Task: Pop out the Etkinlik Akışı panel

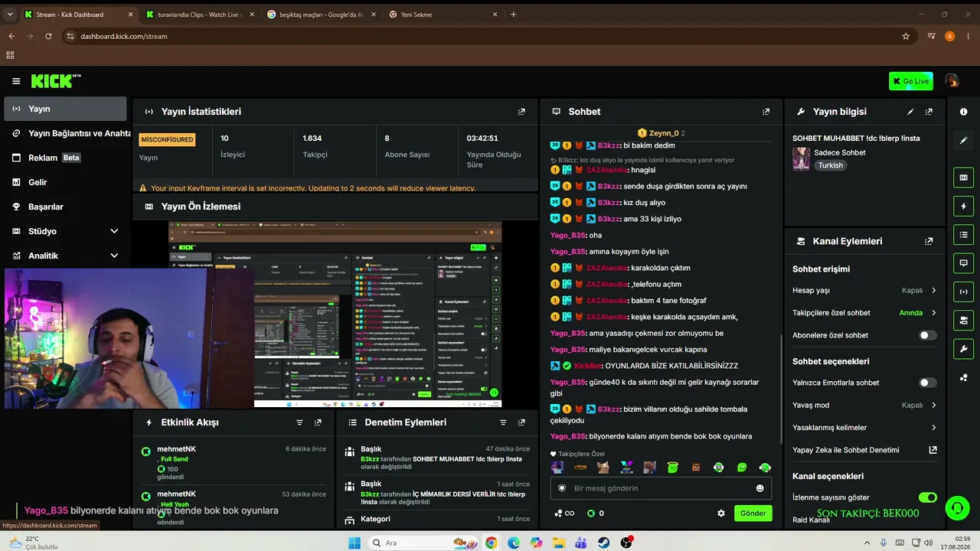Action: (x=318, y=422)
